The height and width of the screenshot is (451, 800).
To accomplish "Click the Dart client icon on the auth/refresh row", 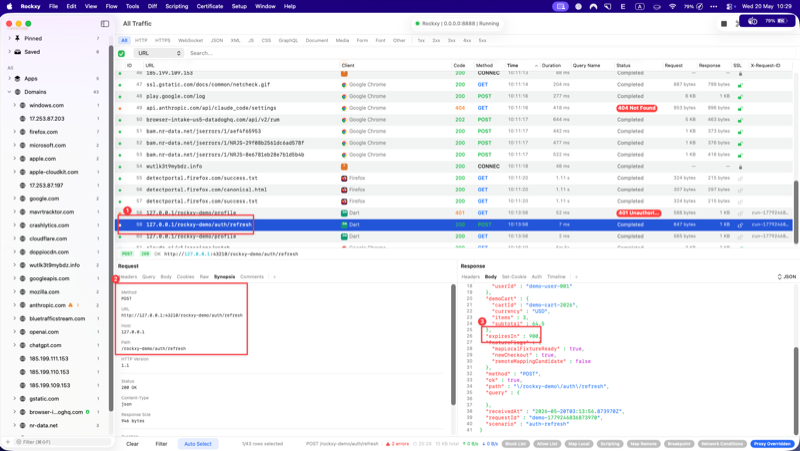I will 344,224.
